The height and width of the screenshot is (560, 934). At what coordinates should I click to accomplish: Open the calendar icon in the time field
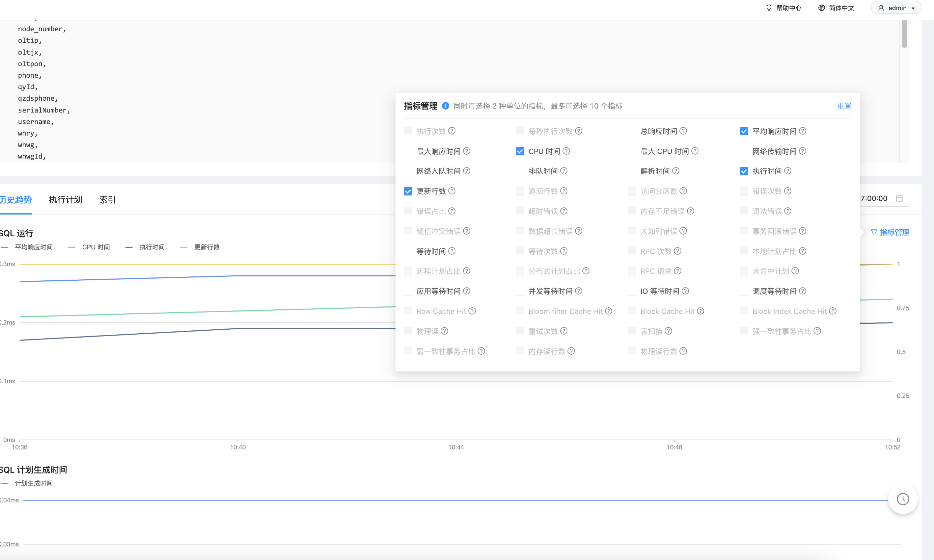pyautogui.click(x=900, y=198)
